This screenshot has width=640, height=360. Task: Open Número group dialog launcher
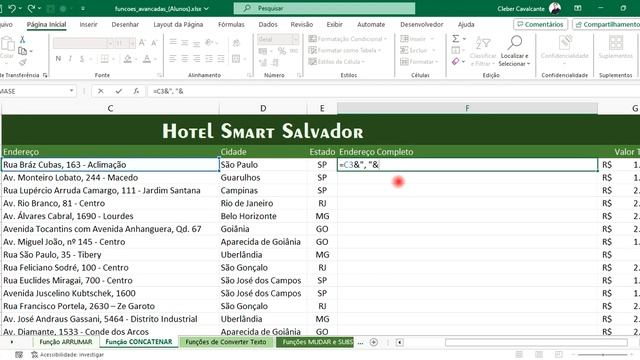point(299,75)
